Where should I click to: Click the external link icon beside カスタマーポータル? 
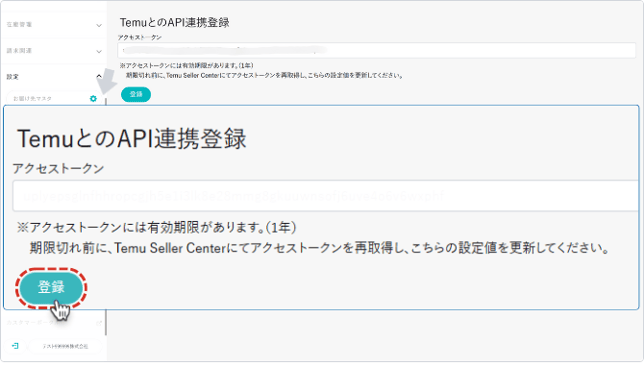pos(99,323)
